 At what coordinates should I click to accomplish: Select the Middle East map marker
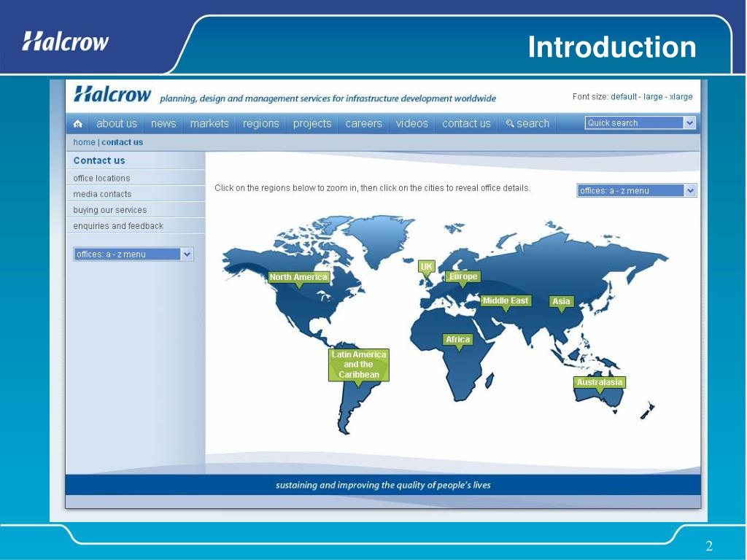pos(506,301)
